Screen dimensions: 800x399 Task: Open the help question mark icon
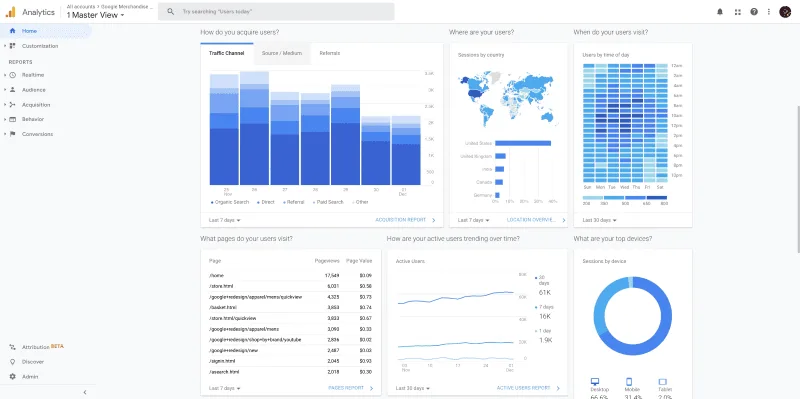coord(754,12)
